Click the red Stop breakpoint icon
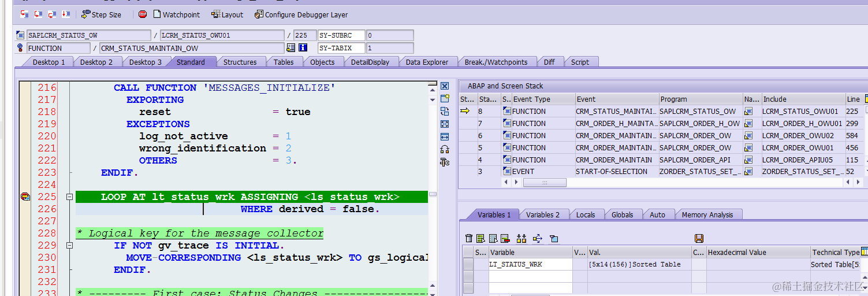The image size is (868, 296). click(143, 14)
